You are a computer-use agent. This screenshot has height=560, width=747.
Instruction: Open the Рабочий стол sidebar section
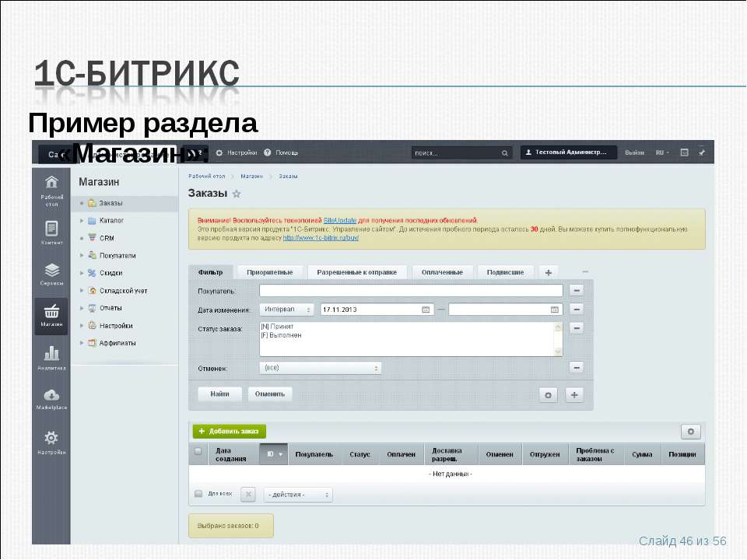pos(51,190)
